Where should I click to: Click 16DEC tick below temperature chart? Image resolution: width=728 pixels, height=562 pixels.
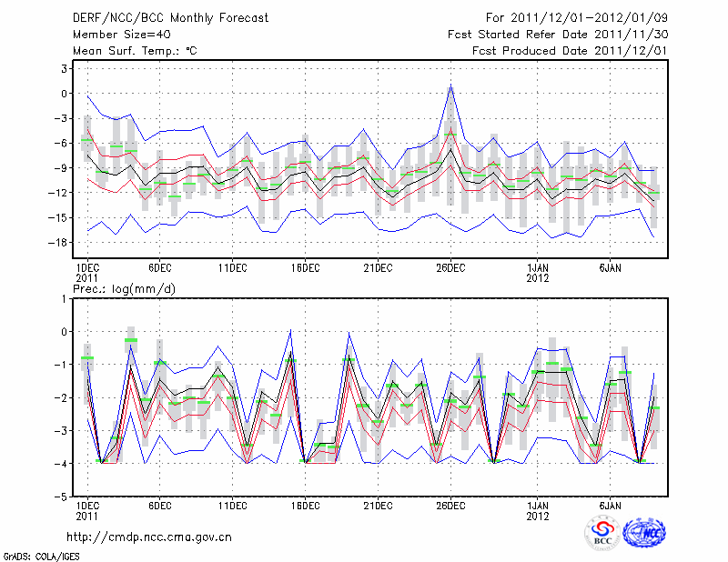tap(305, 267)
